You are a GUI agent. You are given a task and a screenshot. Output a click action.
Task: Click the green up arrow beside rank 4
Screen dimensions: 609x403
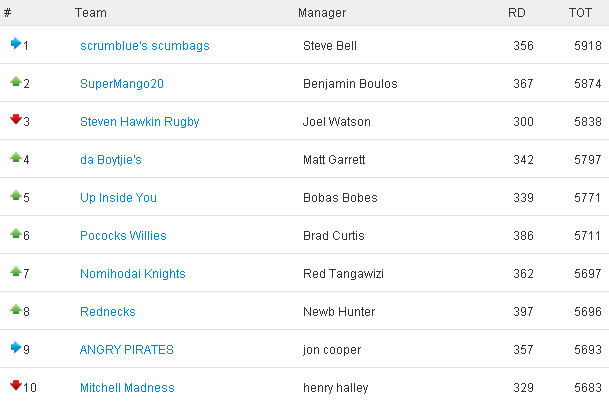[16, 157]
